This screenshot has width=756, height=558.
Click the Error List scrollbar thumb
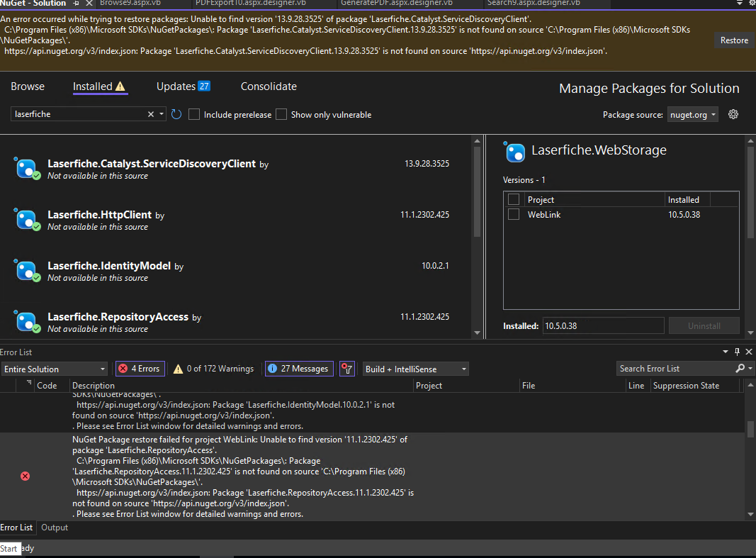point(751,429)
